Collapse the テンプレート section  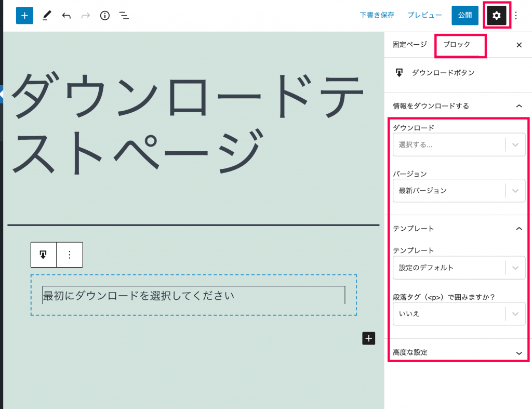pos(458,229)
